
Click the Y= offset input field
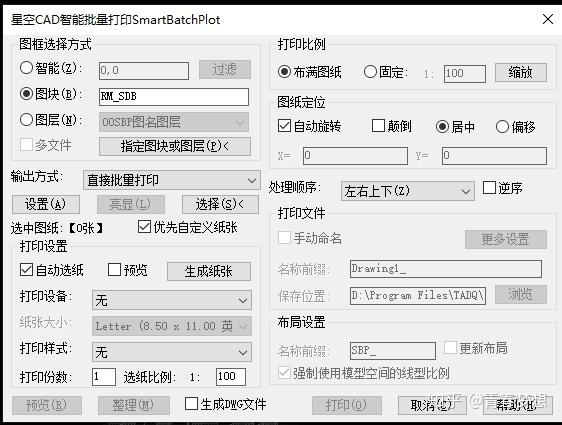[494, 156]
